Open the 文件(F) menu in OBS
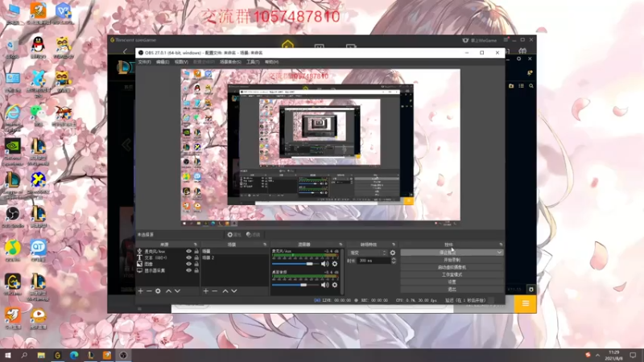The height and width of the screenshot is (362, 644). tap(144, 62)
